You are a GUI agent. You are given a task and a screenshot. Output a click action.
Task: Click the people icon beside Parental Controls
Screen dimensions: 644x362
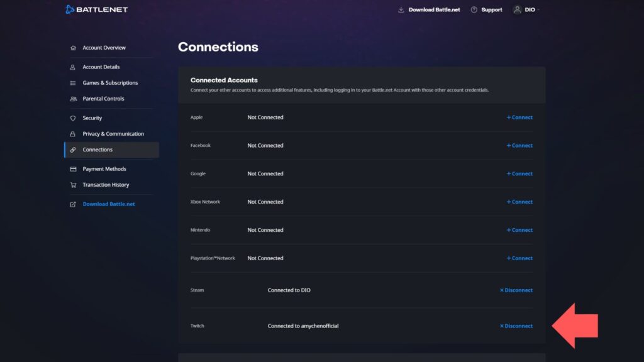tap(72, 98)
